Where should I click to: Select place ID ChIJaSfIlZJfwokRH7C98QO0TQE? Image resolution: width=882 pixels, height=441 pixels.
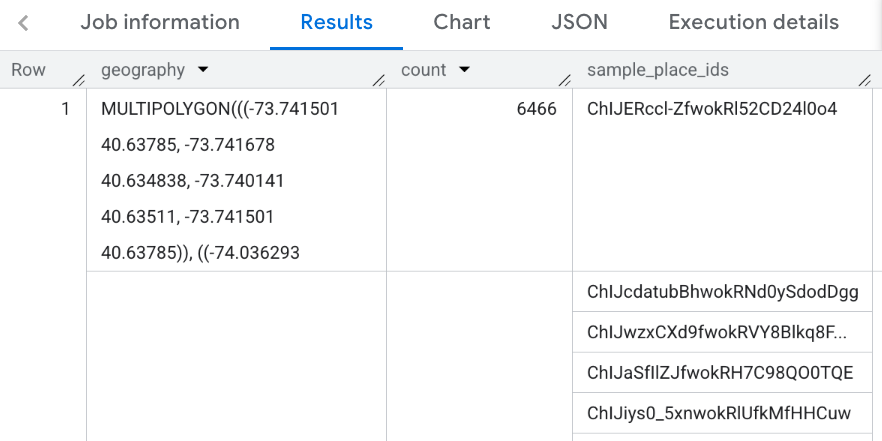pyautogui.click(x=720, y=373)
